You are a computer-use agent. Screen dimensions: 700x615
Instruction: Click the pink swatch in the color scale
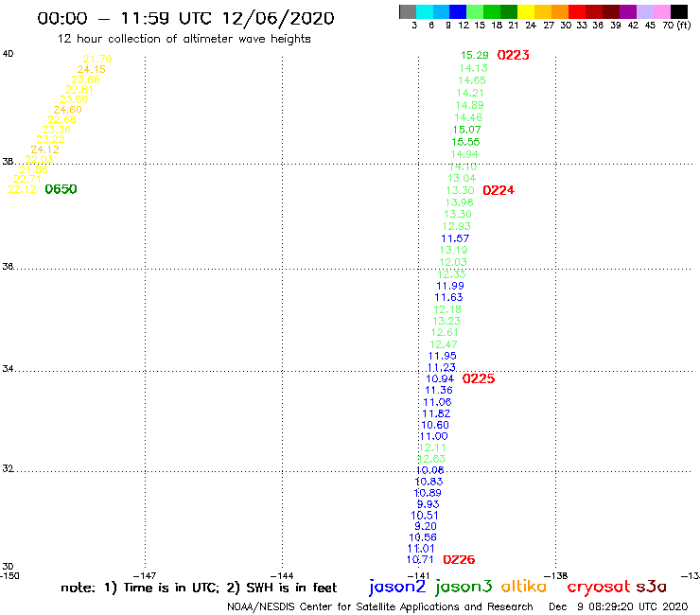coord(661,11)
